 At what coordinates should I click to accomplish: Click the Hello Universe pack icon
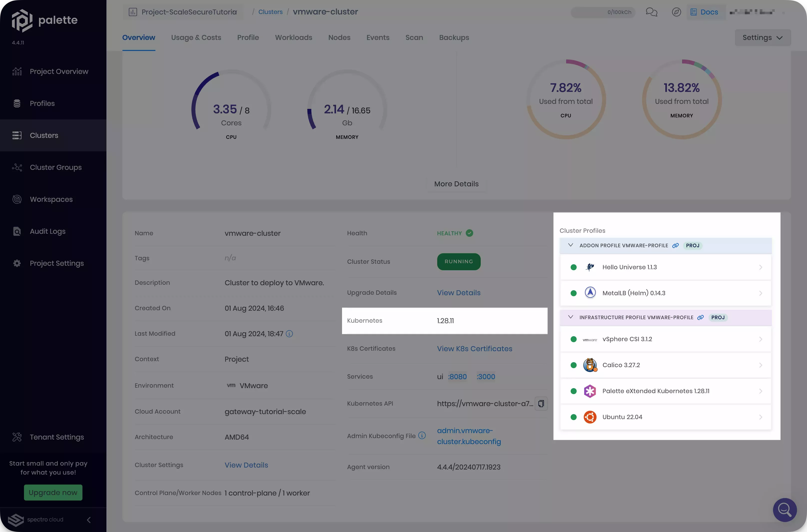coord(590,267)
